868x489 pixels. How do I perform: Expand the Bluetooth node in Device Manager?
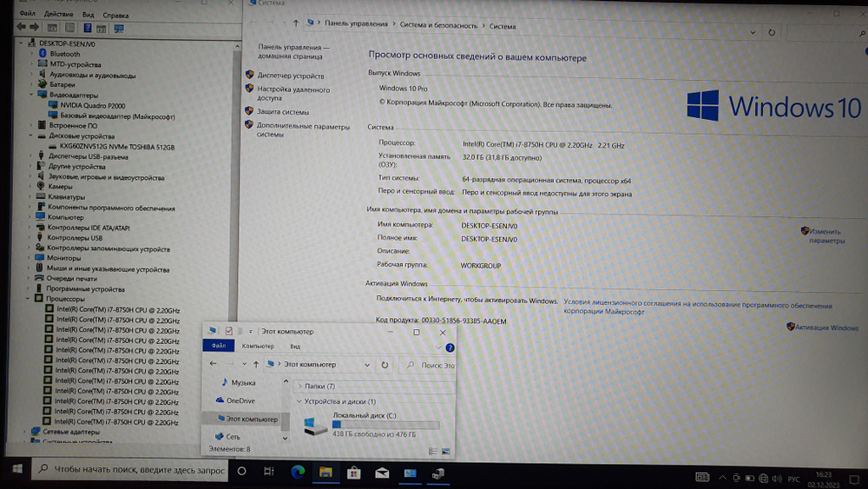pos(31,54)
